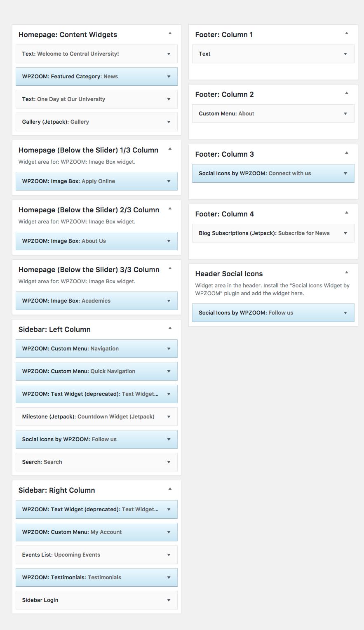Collapse the Sidebar: Left Column panel arrow
This screenshot has width=364, height=630.
click(170, 328)
